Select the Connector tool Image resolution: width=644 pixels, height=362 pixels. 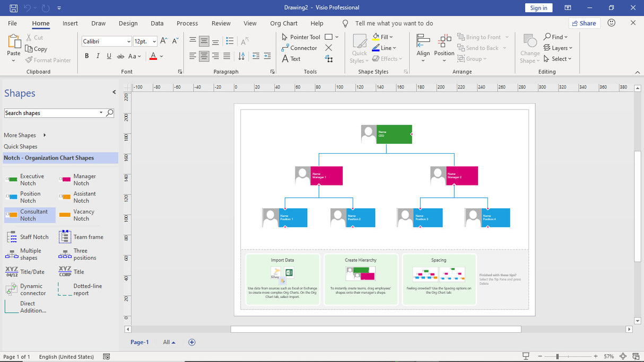pos(299,48)
